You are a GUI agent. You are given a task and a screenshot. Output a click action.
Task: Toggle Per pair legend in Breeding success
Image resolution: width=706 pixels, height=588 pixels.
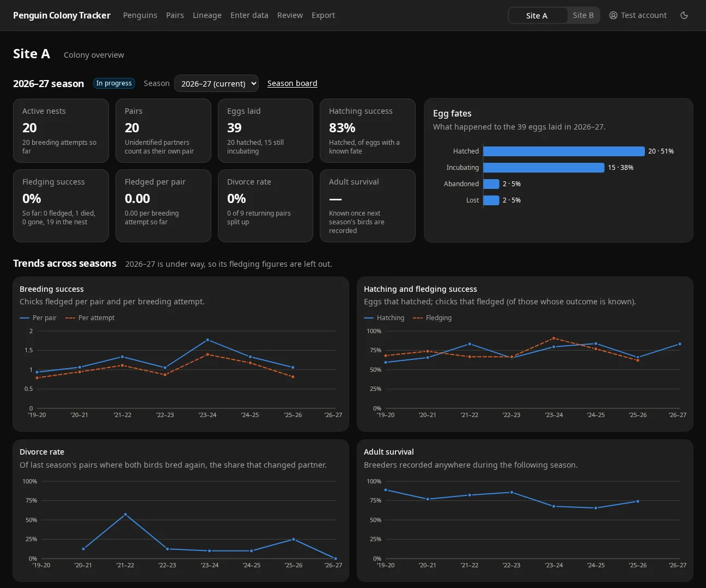pos(38,318)
